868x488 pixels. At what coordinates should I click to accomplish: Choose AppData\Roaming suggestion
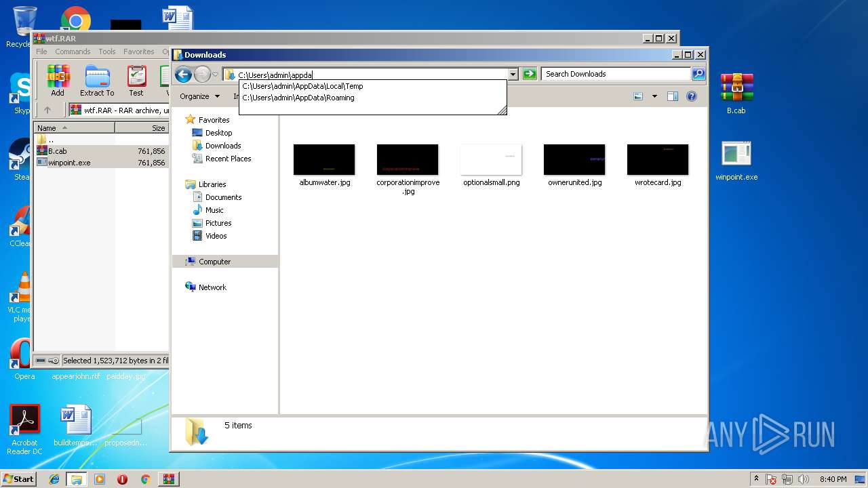(298, 98)
